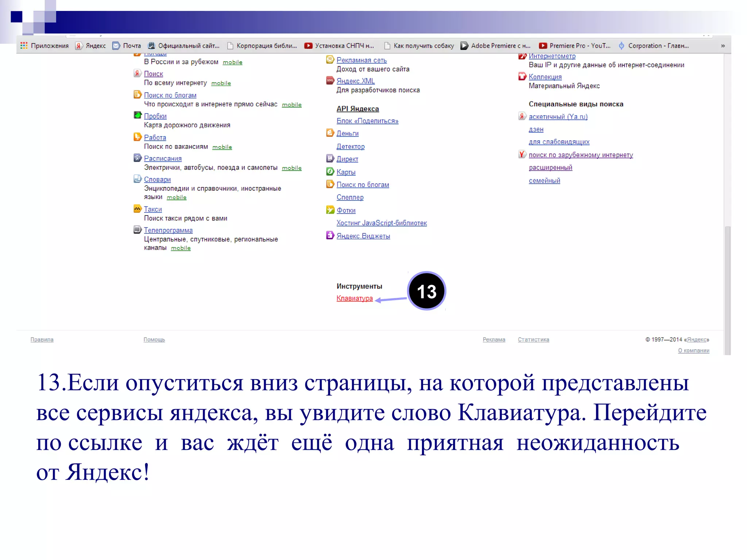Open the расширенный search link
The width and height of the screenshot is (747, 560).
pyautogui.click(x=550, y=167)
